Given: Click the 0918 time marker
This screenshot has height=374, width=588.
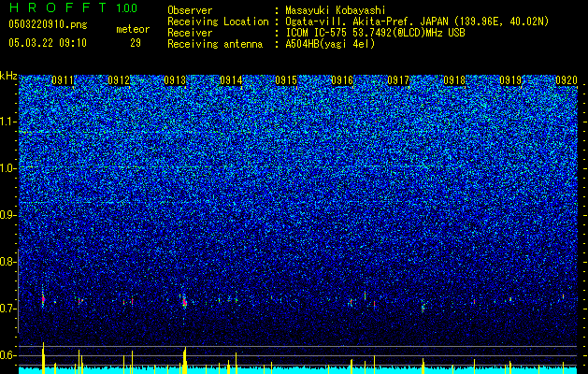Looking at the screenshot, I should 454,80.
